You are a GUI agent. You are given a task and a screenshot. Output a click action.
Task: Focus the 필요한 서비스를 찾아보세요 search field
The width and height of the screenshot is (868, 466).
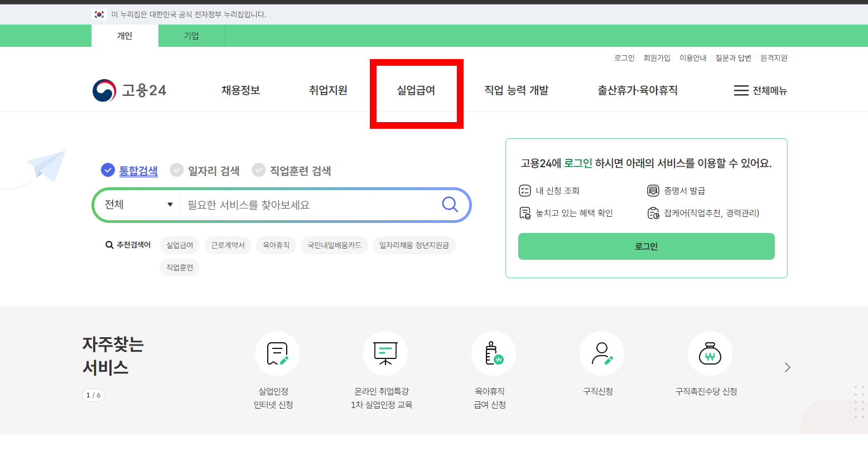click(310, 205)
